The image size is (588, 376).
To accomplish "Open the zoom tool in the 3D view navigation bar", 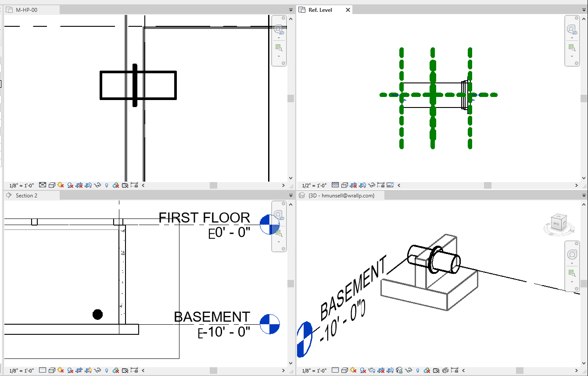I will click(x=573, y=273).
